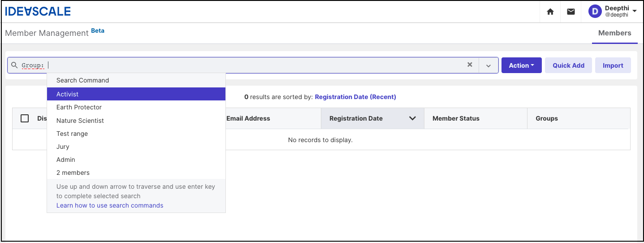Viewport: 644px width, 243px height.
Task: Clear the search field with X icon
Action: 470,65
